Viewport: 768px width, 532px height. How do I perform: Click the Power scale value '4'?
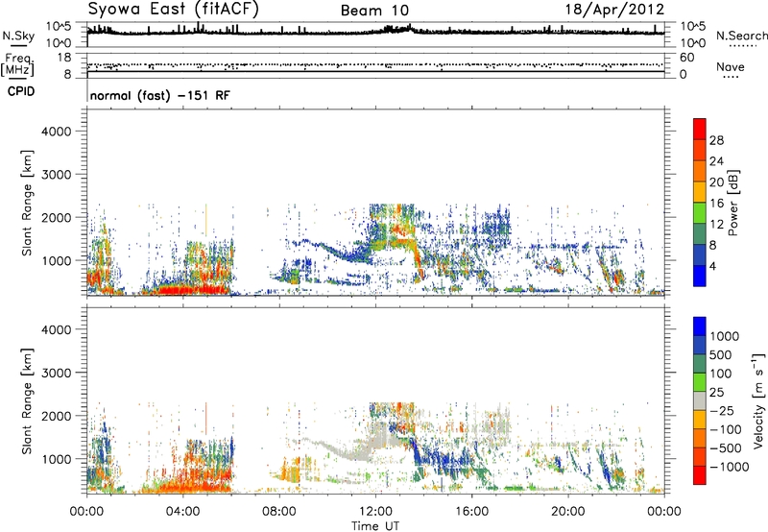[712, 266]
